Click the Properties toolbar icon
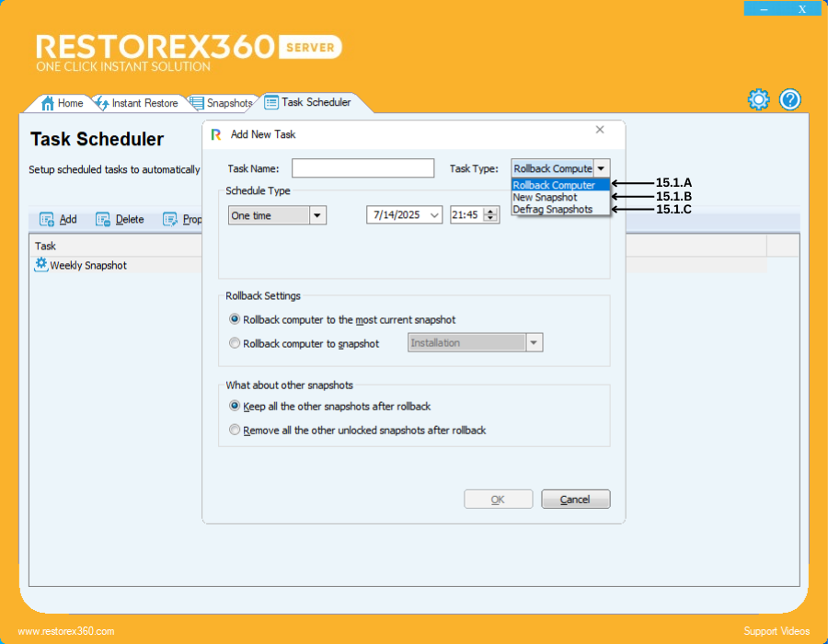The height and width of the screenshot is (644, 828). [x=169, y=220]
